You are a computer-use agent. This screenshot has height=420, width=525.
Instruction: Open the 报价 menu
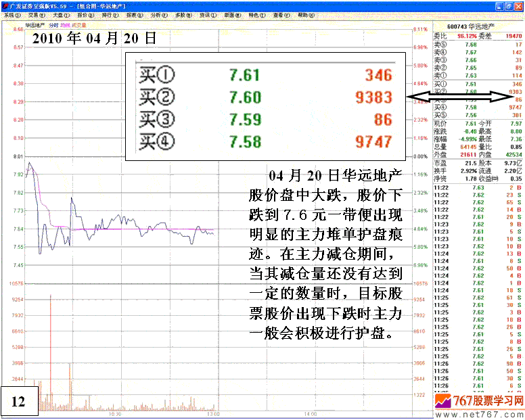[84, 14]
